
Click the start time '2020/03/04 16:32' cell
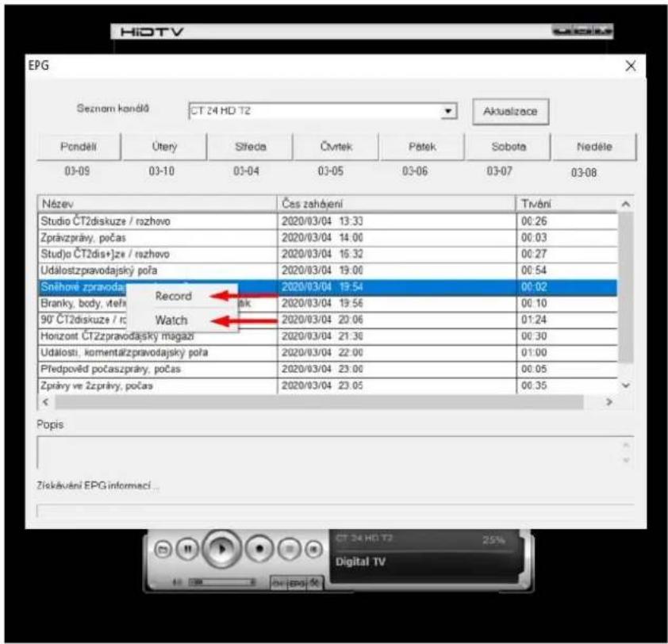coord(396,255)
